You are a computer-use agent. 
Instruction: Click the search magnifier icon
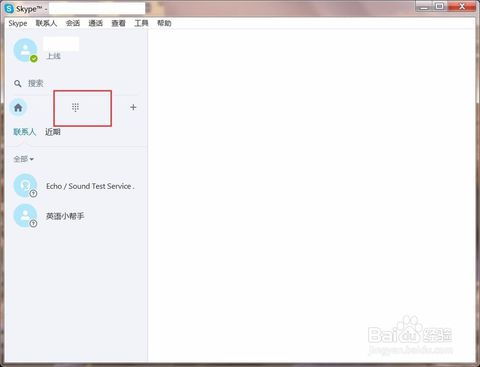click(18, 83)
